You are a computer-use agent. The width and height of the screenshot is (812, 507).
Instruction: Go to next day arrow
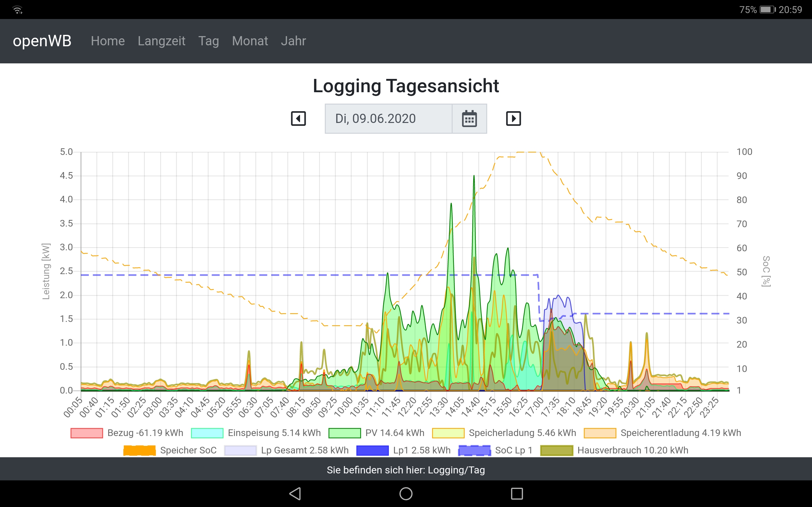514,119
